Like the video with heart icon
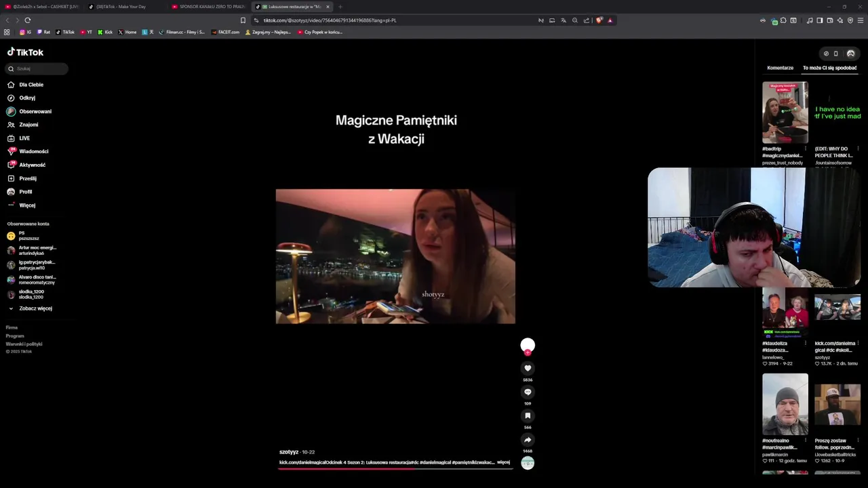Screen dimensions: 868x488 (x=528, y=368)
